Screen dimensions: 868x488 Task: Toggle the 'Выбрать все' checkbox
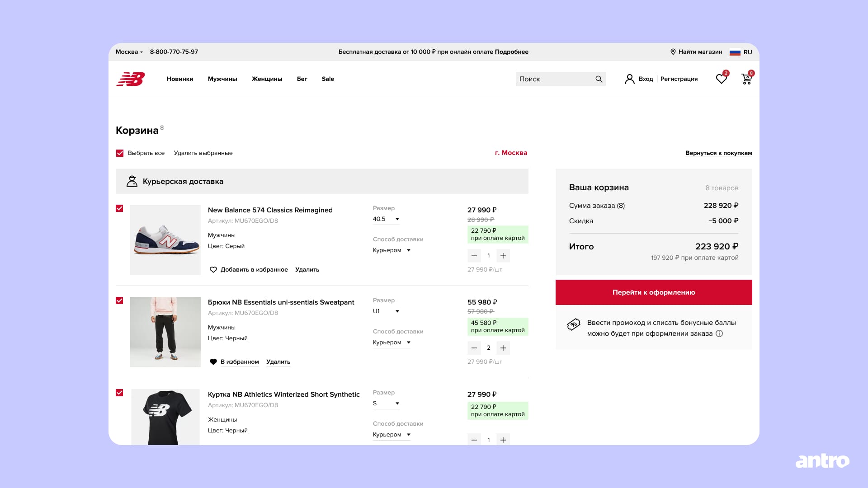pos(120,153)
